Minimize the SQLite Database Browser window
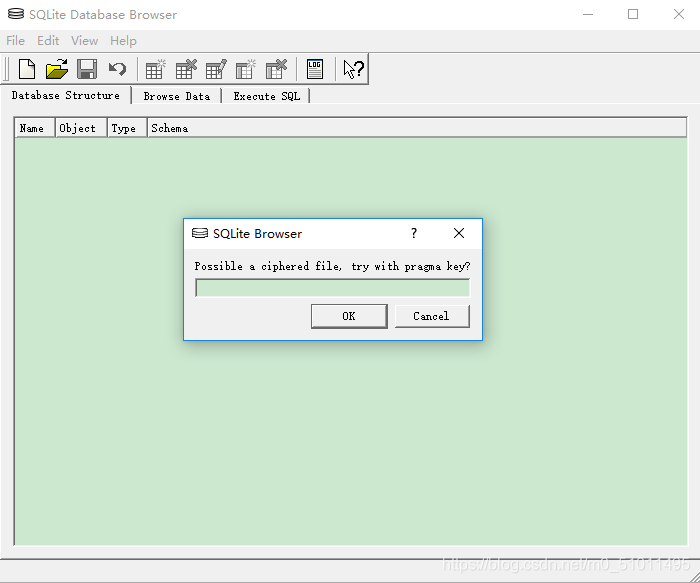 (x=588, y=14)
